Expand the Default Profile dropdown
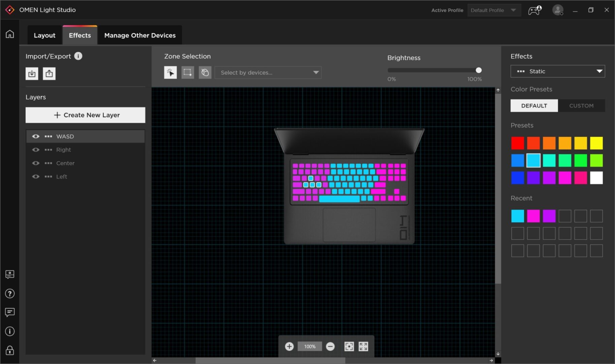Image resolution: width=615 pixels, height=364 pixels. 494,10
